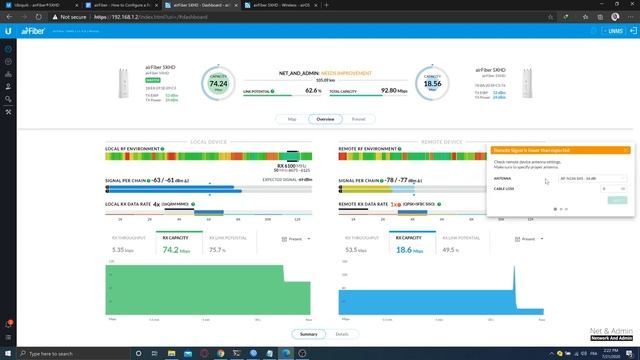Screen dimensions: 640x360
Task: Open local chart Present time dropdown
Action: point(296,239)
